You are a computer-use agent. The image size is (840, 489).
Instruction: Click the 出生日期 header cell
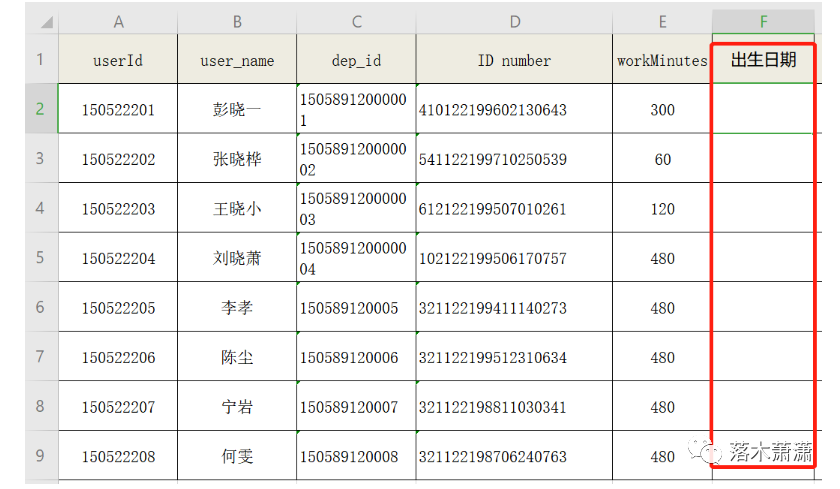point(763,59)
